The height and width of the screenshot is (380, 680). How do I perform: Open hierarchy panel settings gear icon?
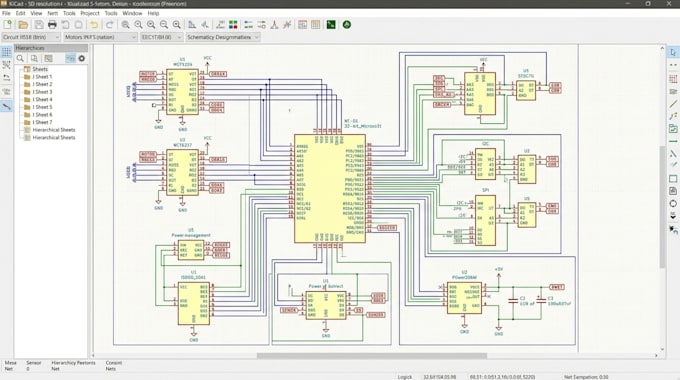(82, 58)
